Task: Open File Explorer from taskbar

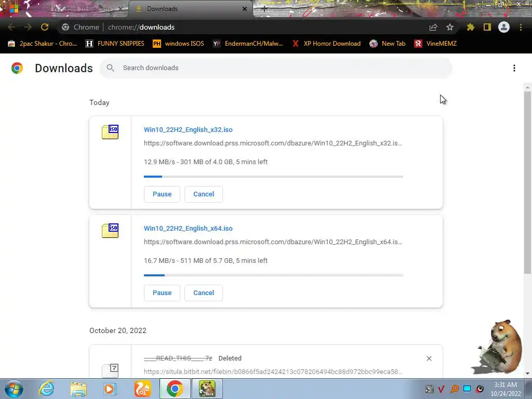Action: 78,389
